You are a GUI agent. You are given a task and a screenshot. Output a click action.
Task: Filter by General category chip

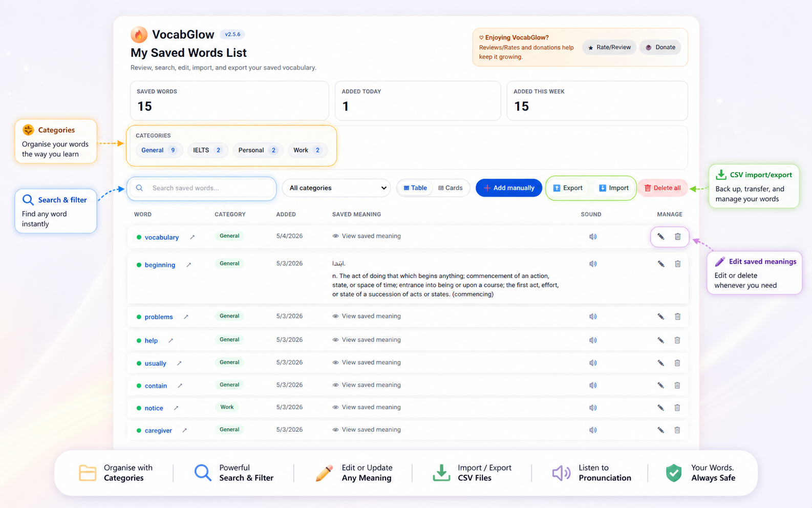159,150
